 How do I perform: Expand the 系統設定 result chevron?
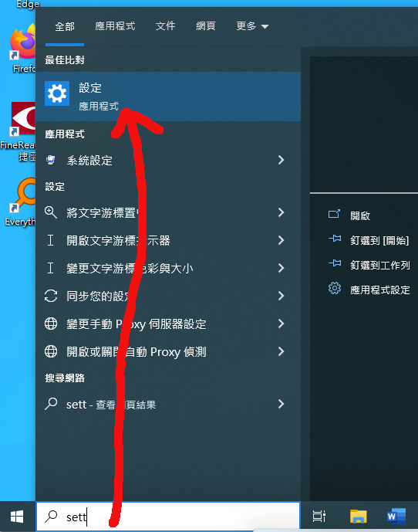[281, 160]
